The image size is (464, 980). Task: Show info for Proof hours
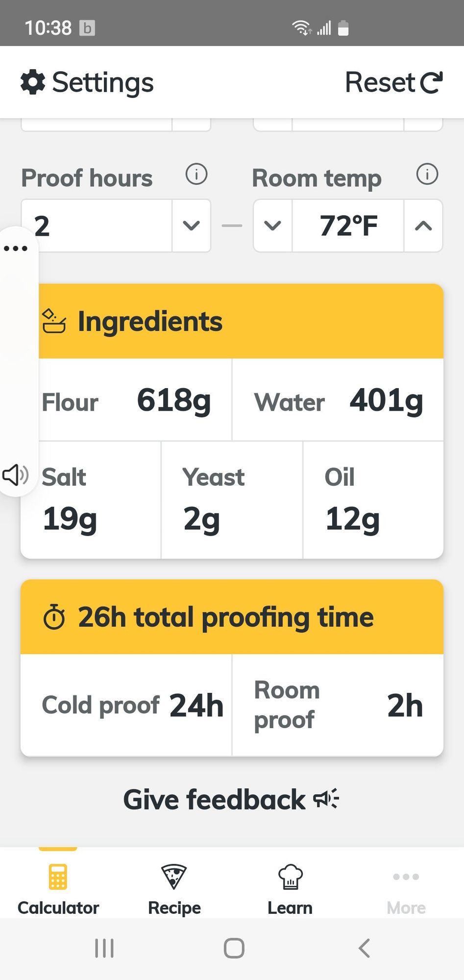[x=196, y=174]
